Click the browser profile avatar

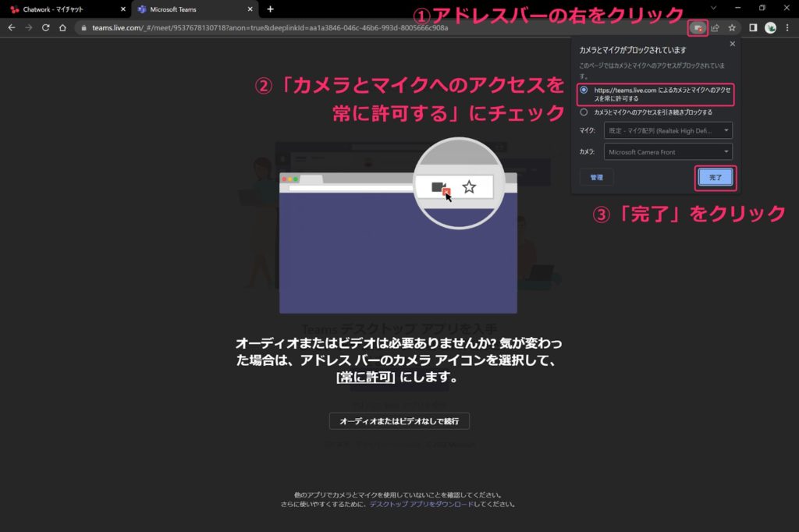click(769, 26)
